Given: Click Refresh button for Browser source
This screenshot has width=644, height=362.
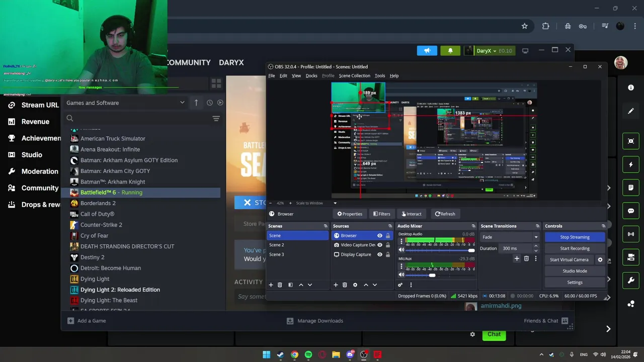Looking at the screenshot, I should point(445,214).
